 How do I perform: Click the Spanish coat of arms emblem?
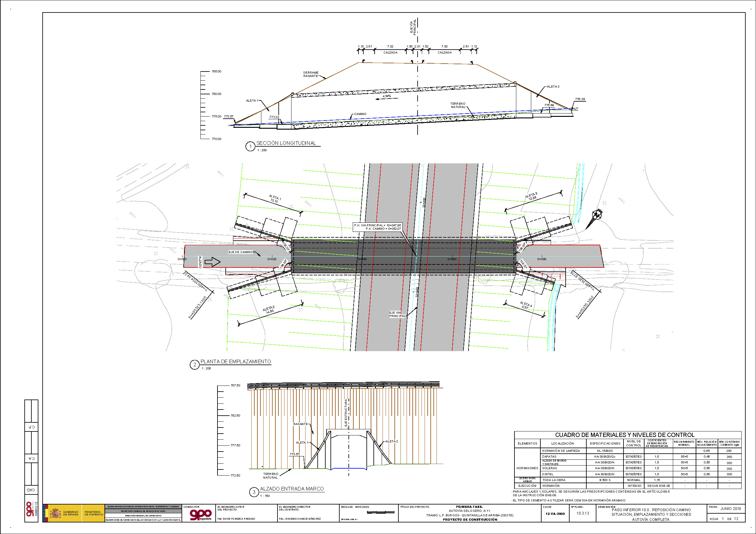(55, 513)
